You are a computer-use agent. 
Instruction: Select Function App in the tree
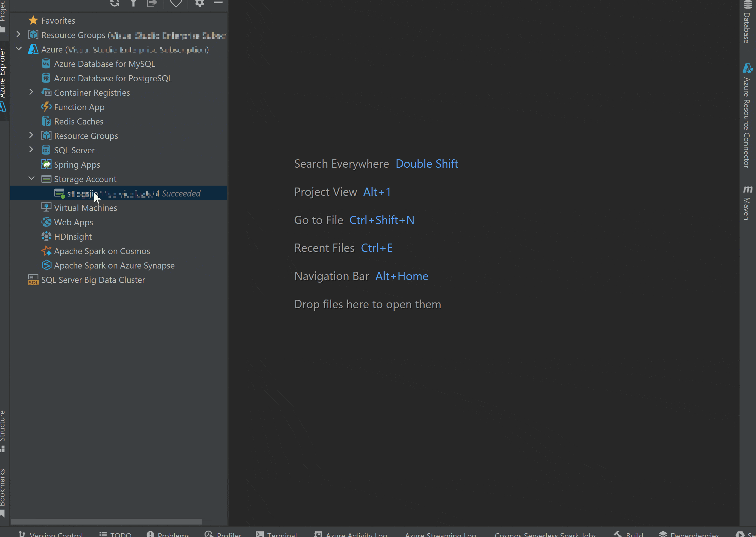(79, 107)
